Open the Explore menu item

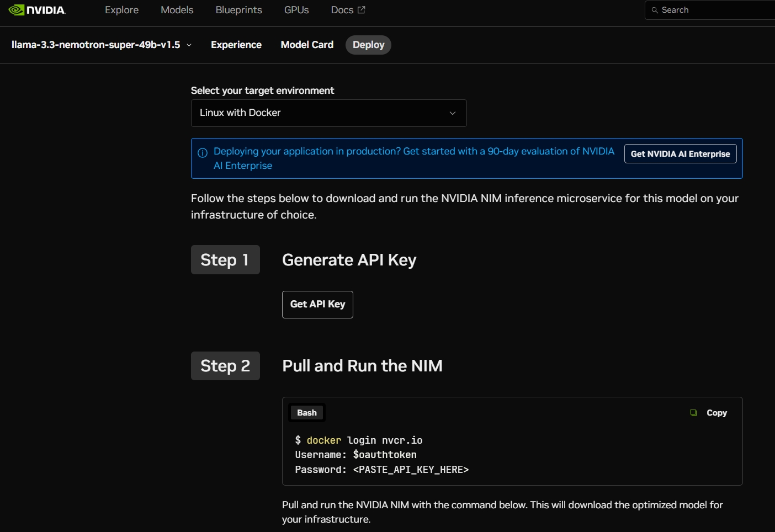(x=121, y=10)
